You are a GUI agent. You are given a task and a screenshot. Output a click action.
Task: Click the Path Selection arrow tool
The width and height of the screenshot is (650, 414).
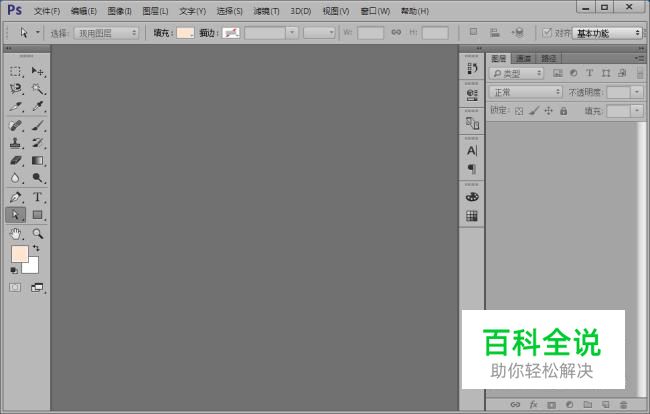point(15,215)
